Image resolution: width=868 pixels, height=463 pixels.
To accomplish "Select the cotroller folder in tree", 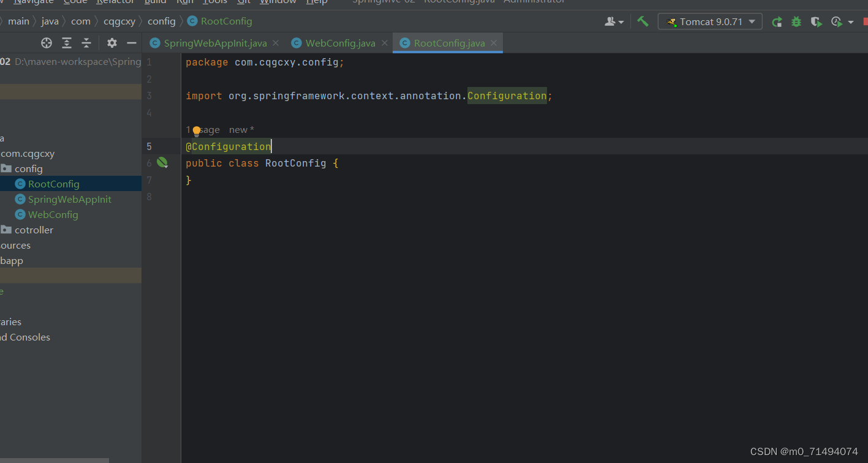I will tap(34, 230).
